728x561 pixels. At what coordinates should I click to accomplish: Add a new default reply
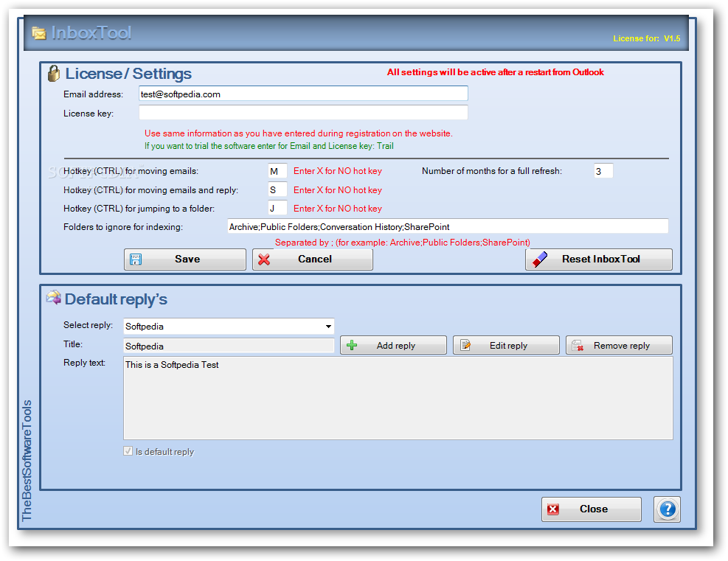[x=393, y=345]
